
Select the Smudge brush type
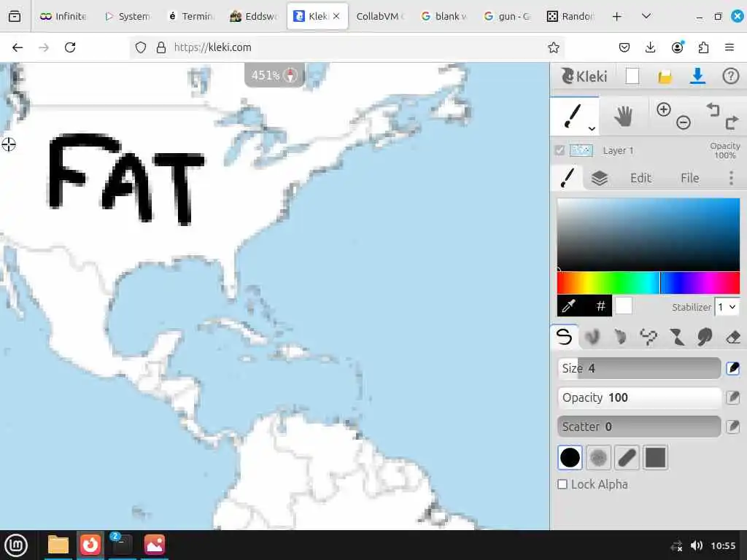pyautogui.click(x=705, y=337)
